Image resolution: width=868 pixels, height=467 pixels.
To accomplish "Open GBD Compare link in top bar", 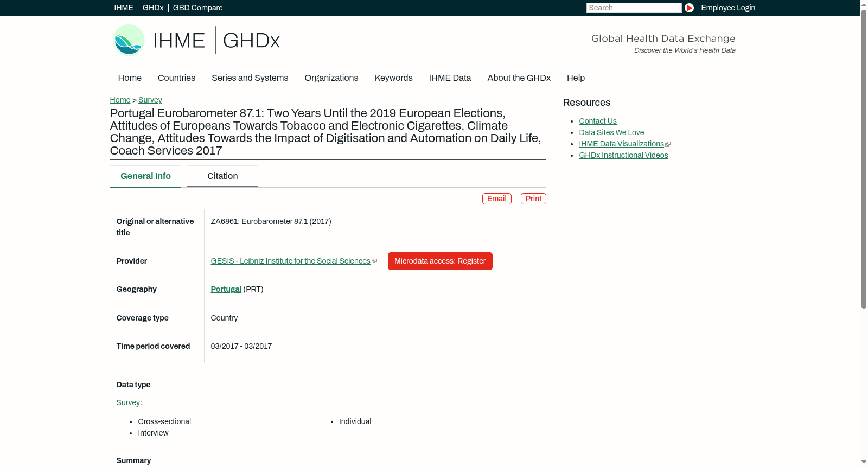I will tap(197, 8).
